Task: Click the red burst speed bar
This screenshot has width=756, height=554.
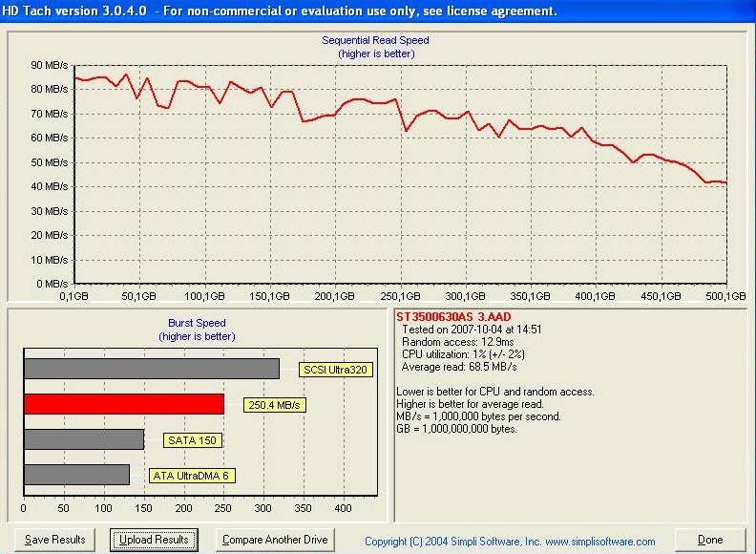Action: (x=123, y=404)
